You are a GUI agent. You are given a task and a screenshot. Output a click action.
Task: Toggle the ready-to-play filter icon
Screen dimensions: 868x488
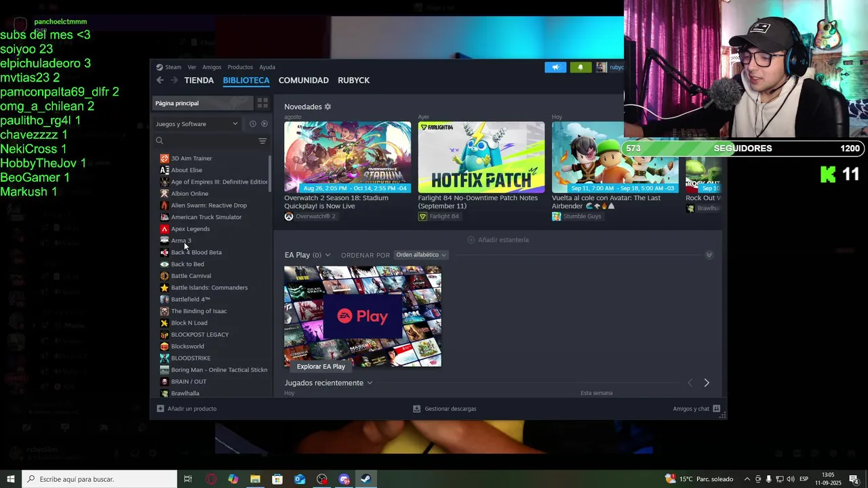[x=264, y=124]
